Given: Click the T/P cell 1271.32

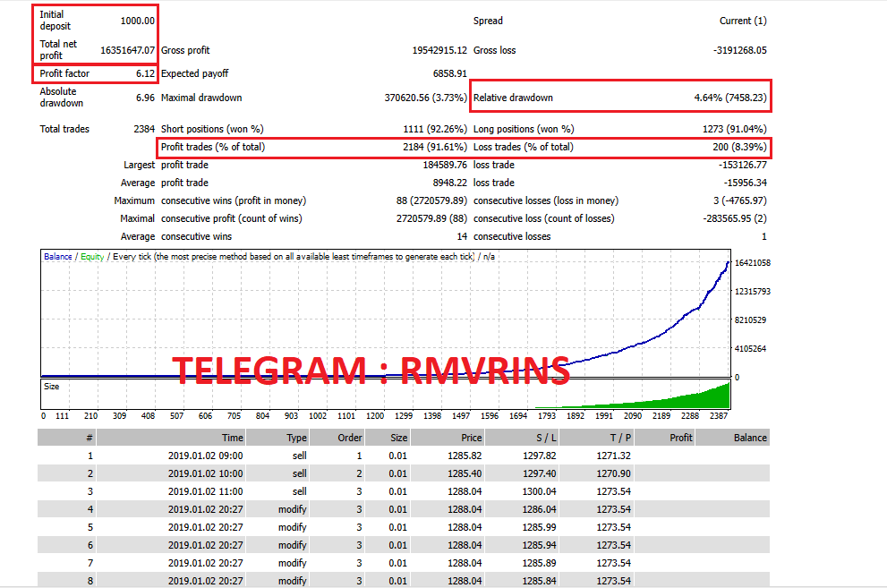Looking at the screenshot, I should point(614,456).
